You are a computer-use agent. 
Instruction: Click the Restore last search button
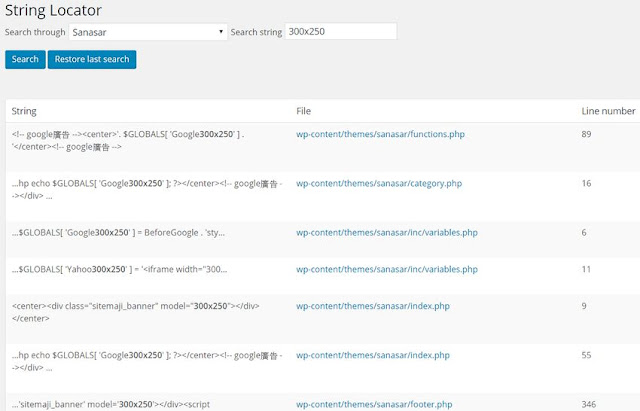point(92,59)
